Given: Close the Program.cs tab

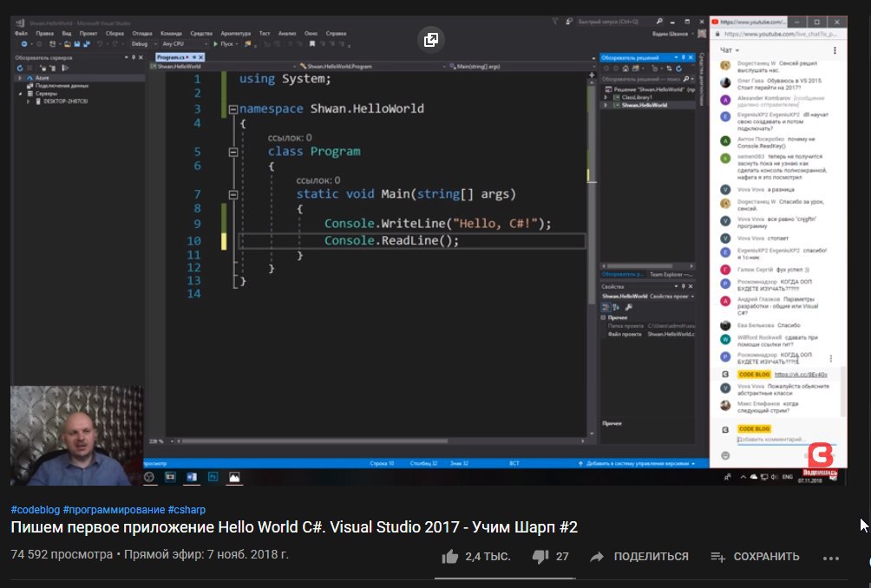Looking at the screenshot, I should coord(201,57).
